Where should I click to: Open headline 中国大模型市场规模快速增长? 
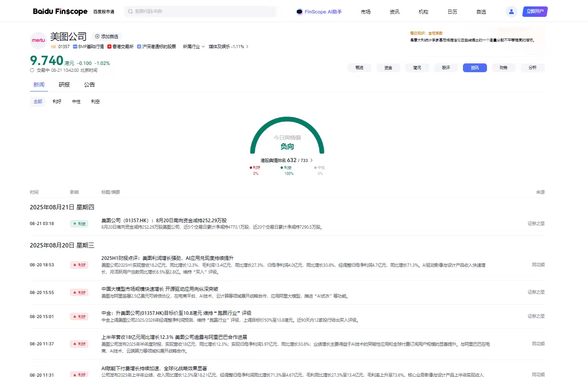click(x=160, y=289)
